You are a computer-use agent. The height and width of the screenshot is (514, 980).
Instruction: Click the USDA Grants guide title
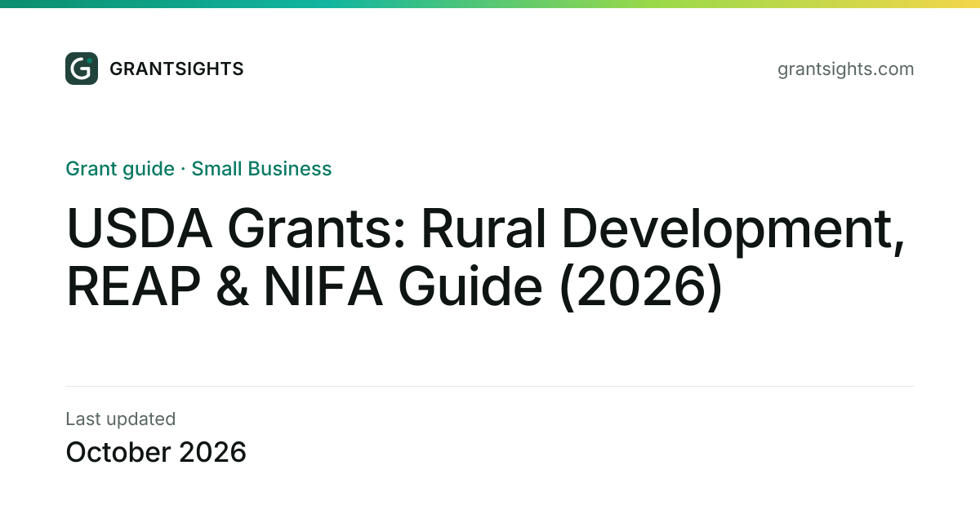click(485, 259)
